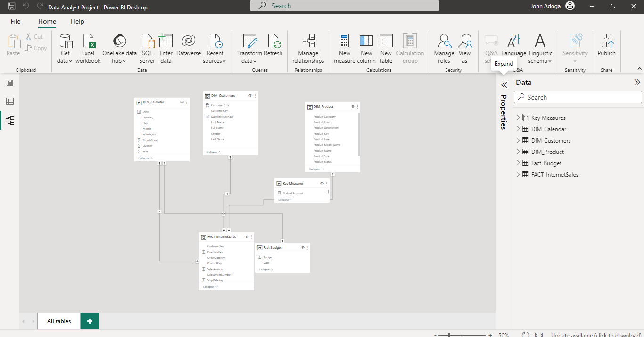
Task: Expand Key Measures in Data pane
Action: 518,118
